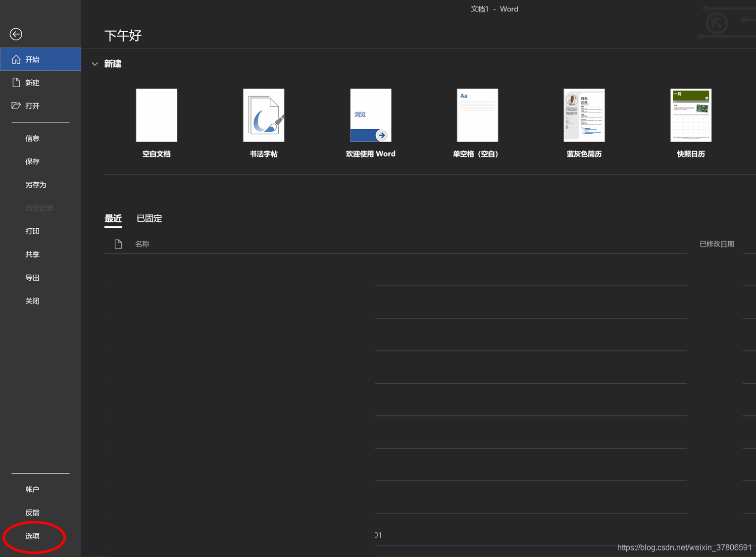Image resolution: width=756 pixels, height=557 pixels.
Task: Click the home icon beside 开始
Action: (x=16, y=59)
